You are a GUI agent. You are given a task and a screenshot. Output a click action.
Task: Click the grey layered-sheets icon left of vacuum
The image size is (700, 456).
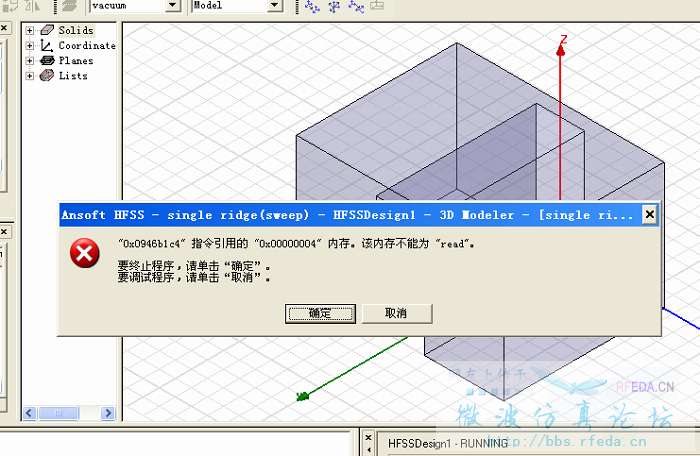point(70,6)
